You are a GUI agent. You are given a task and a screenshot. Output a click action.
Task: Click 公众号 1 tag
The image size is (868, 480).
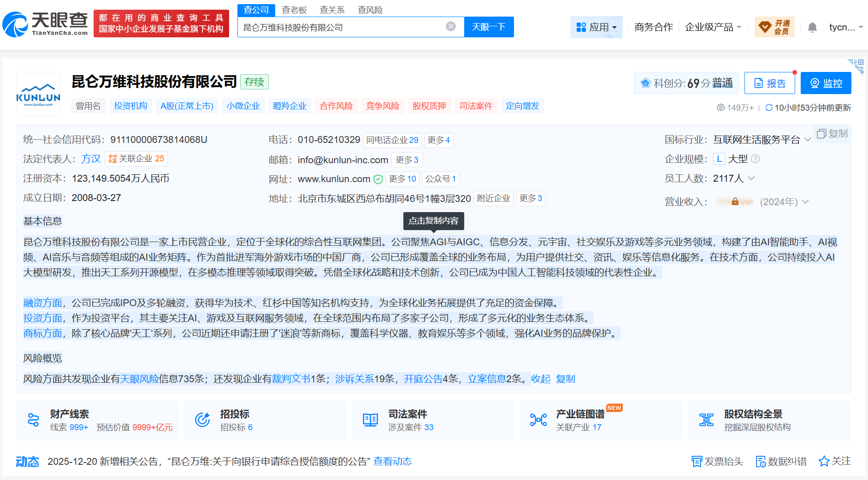tap(441, 179)
